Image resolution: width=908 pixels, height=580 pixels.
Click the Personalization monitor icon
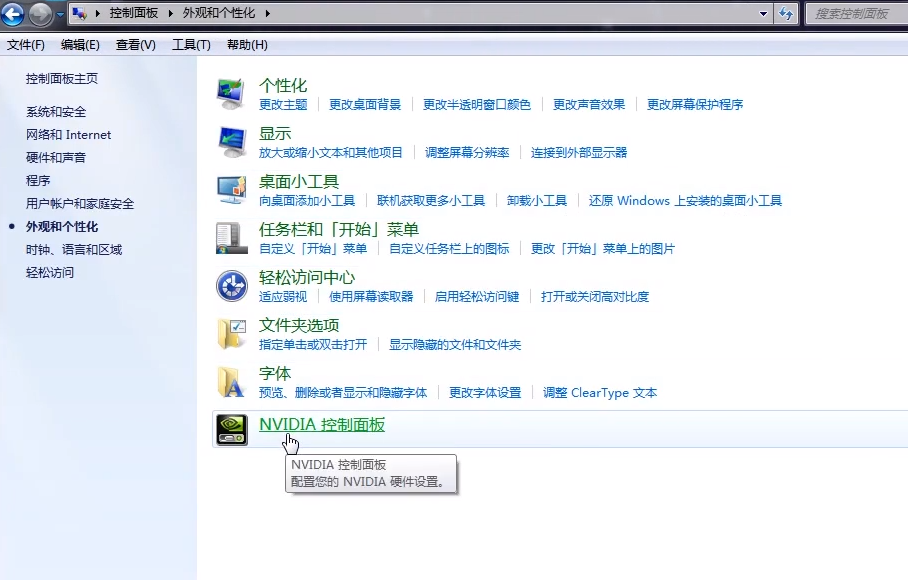(232, 94)
